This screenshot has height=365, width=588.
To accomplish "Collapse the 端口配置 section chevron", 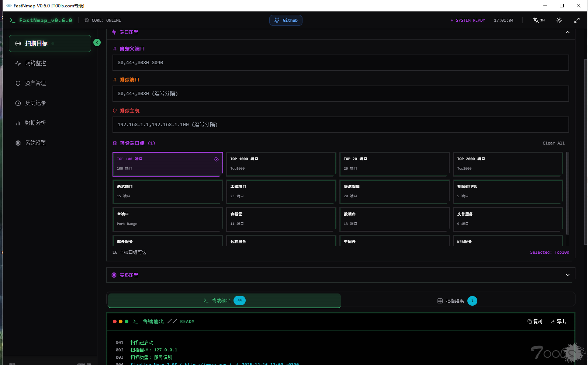I will (567, 32).
